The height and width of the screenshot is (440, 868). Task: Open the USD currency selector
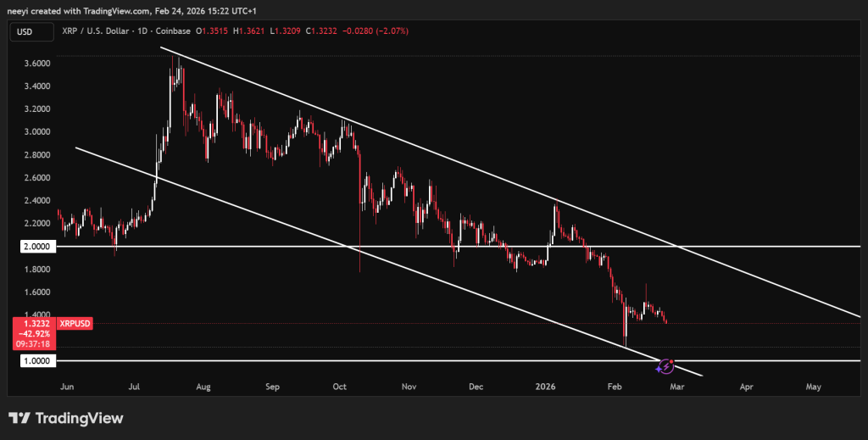coord(26,32)
